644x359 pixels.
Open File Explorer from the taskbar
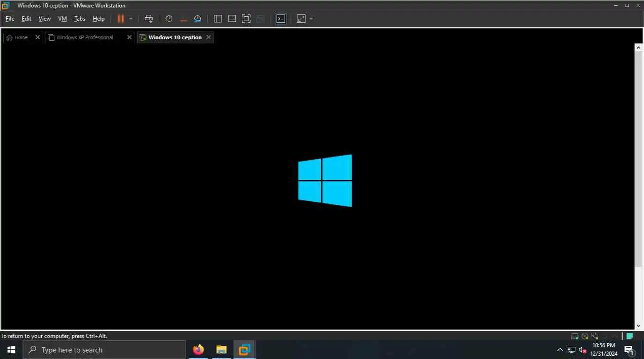click(x=221, y=350)
